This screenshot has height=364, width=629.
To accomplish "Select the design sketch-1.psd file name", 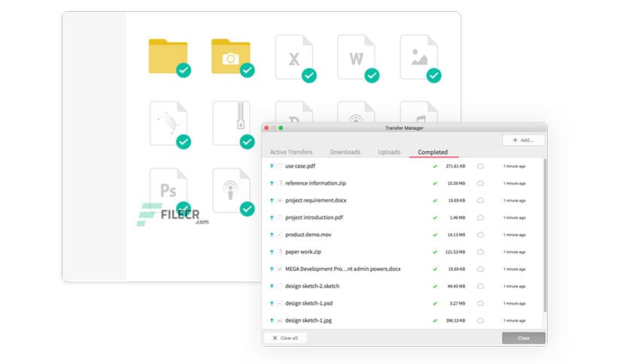I will (x=309, y=304).
